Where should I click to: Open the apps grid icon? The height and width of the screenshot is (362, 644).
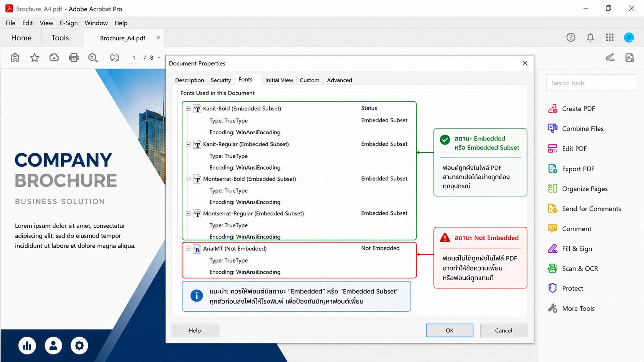point(609,37)
